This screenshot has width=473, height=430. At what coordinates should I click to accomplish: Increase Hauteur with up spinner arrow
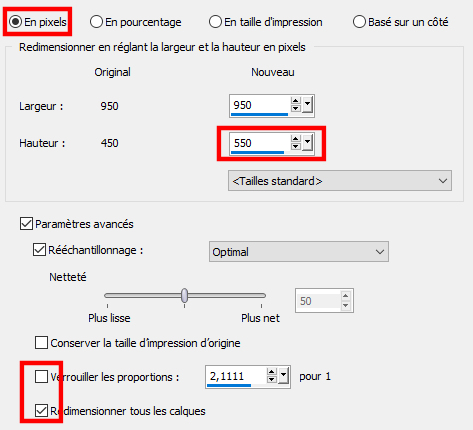pos(295,139)
